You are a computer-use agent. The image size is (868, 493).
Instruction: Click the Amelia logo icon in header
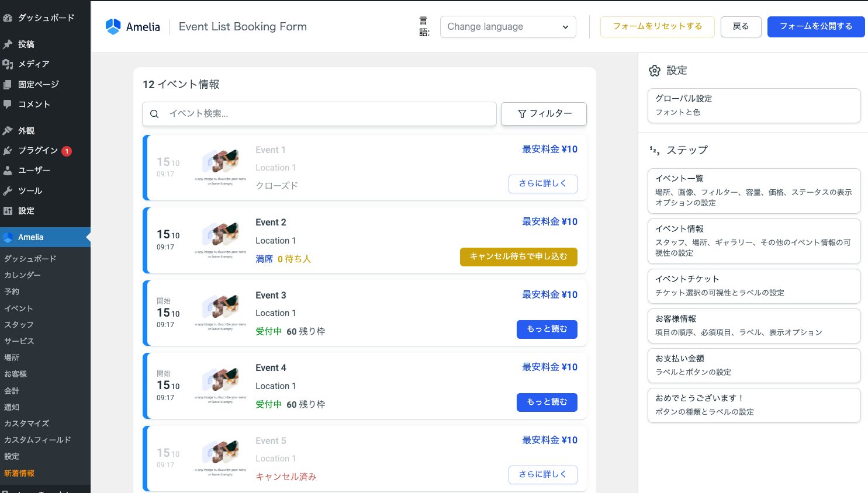pyautogui.click(x=113, y=27)
